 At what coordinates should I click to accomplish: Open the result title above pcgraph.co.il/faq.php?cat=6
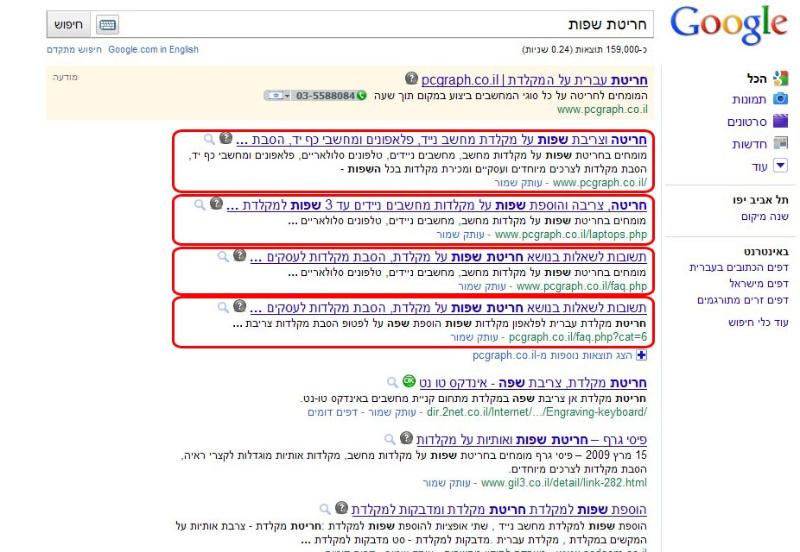pos(448,308)
